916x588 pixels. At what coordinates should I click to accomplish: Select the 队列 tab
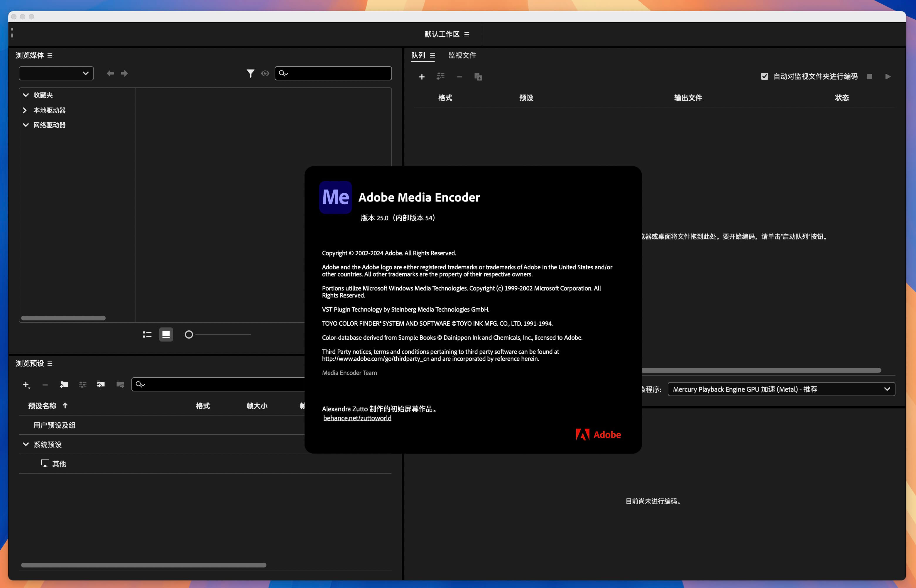[418, 55]
